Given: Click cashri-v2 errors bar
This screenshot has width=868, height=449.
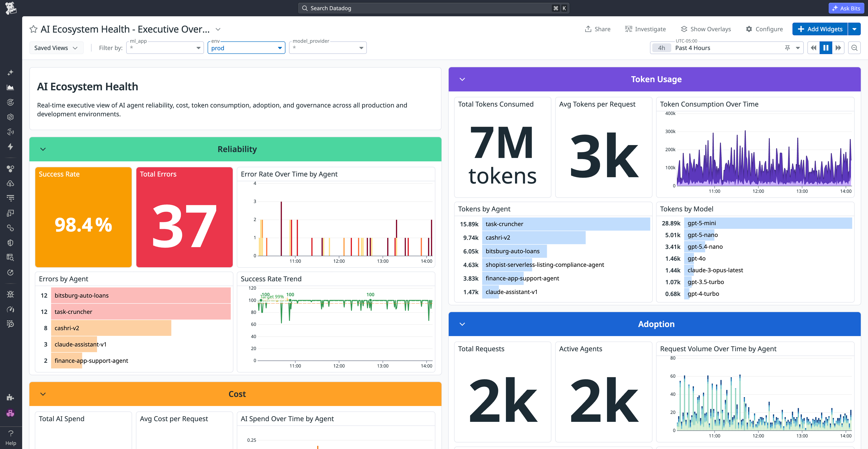Looking at the screenshot, I should pyautogui.click(x=111, y=328).
